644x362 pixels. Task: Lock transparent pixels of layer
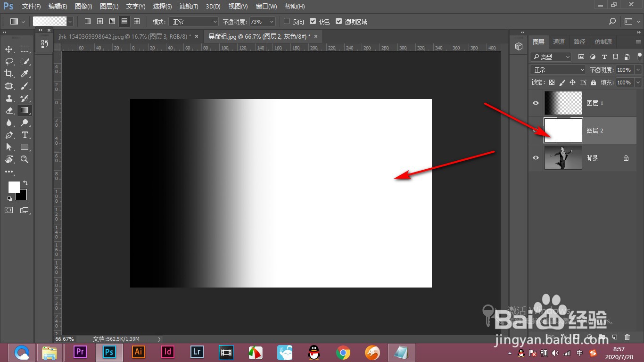pos(552,82)
